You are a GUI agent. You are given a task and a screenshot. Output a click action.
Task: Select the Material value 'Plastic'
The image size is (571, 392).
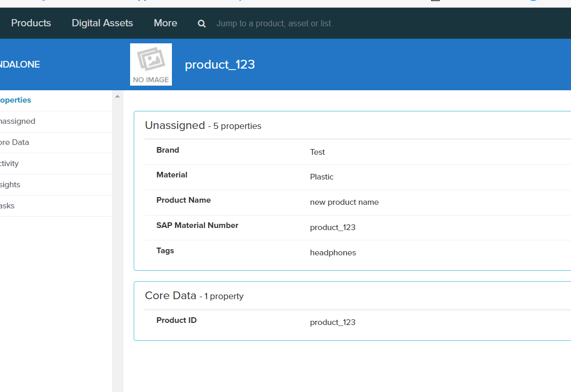pyautogui.click(x=322, y=177)
